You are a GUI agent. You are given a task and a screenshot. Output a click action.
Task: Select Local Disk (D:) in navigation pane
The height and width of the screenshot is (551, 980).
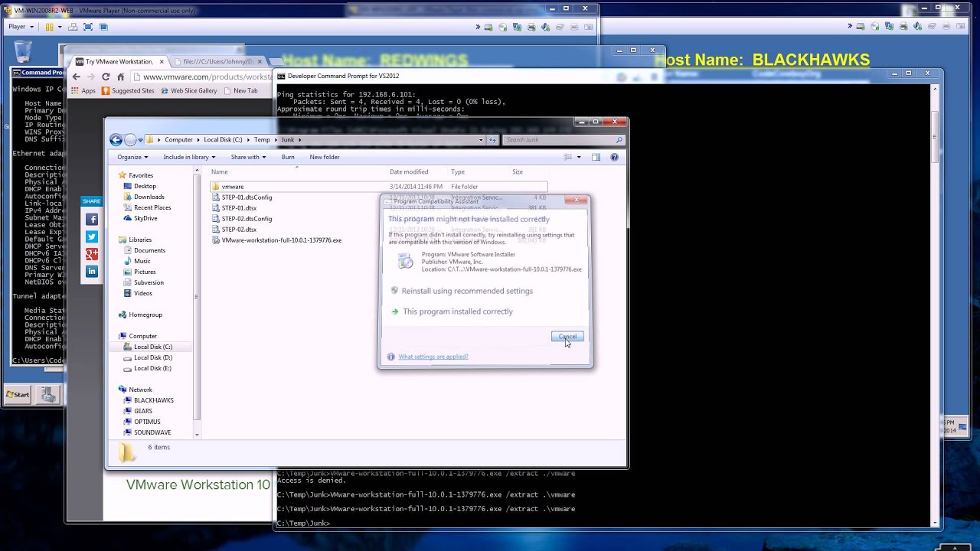click(152, 357)
